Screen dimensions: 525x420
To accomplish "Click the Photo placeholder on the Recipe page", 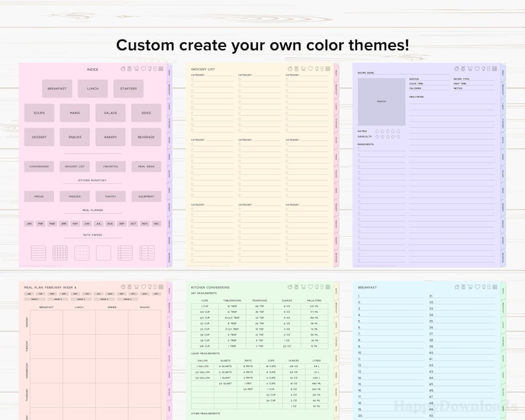I will (x=382, y=102).
